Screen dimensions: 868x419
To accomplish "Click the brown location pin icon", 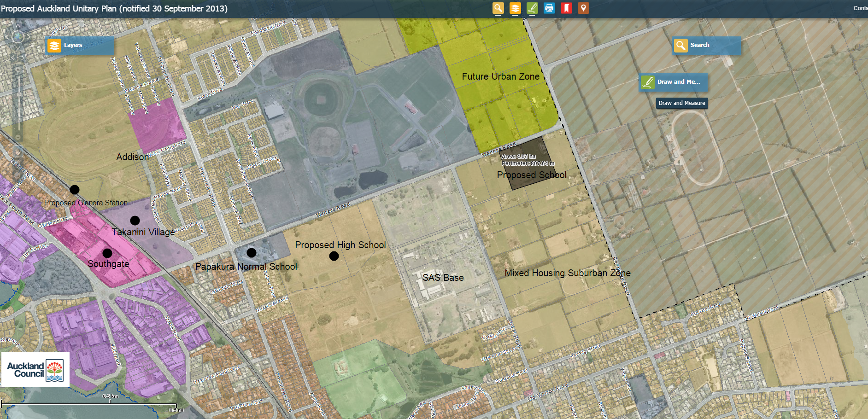I will point(583,8).
